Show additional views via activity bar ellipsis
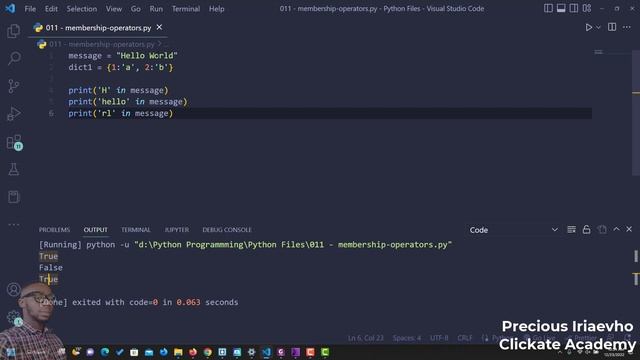640x360 pixels. click(x=13, y=224)
